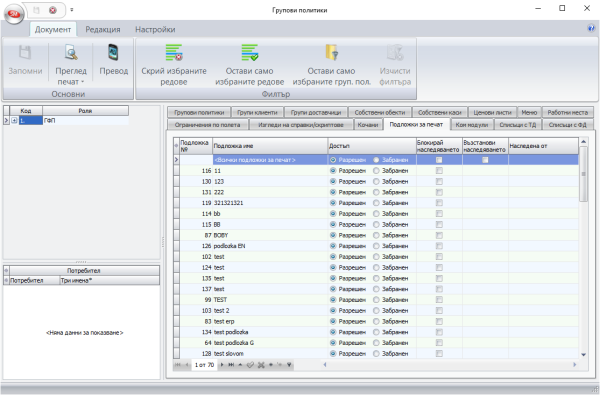The height and width of the screenshot is (395, 600).
Task: Check block inheritance for template 321321321
Action: [439, 203]
